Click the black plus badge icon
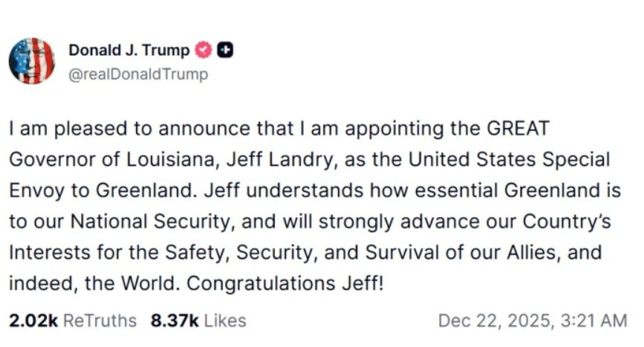644x347 pixels. [225, 50]
